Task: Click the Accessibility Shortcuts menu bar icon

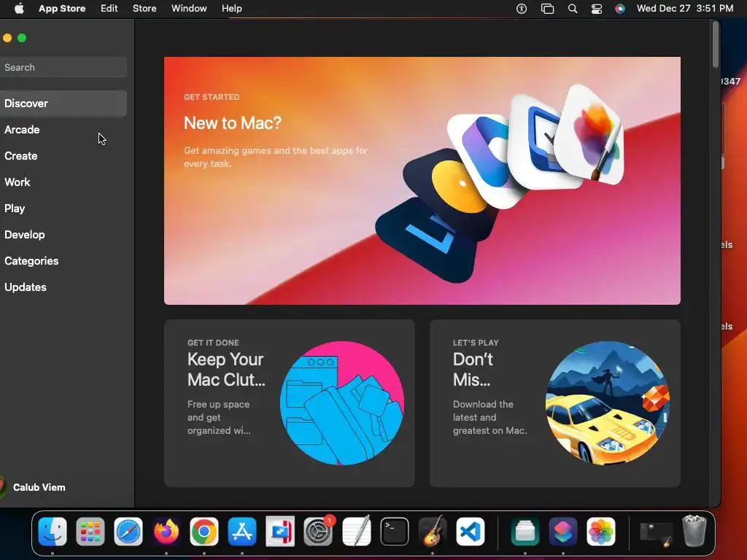Action: 522,9
